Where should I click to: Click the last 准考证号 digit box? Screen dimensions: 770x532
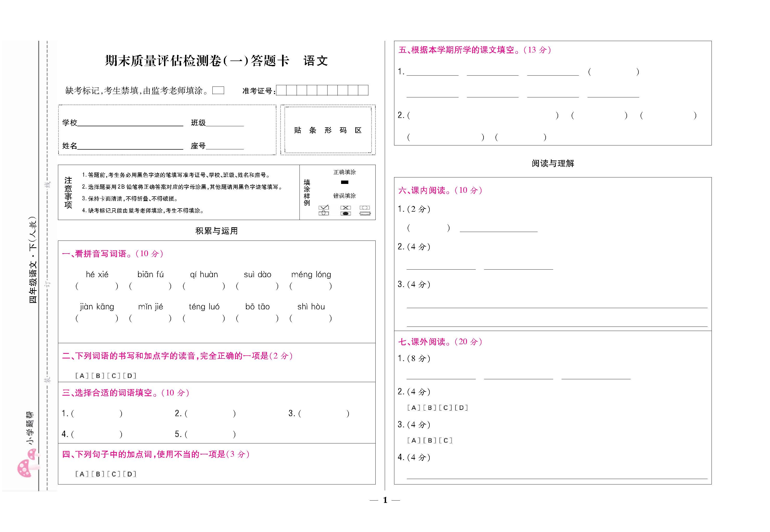coord(363,90)
